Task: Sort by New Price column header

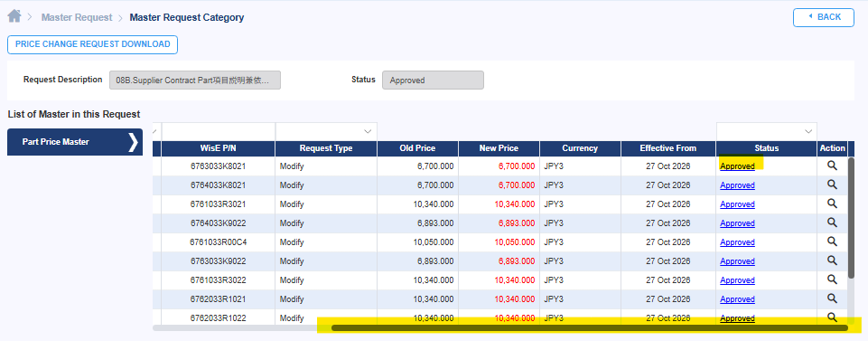Action: [x=499, y=148]
